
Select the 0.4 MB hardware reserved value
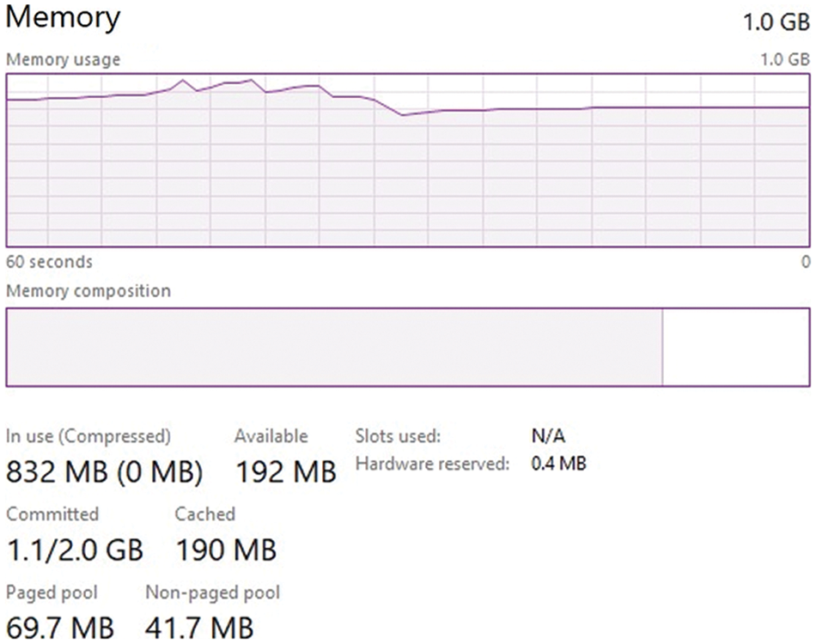coord(558,465)
